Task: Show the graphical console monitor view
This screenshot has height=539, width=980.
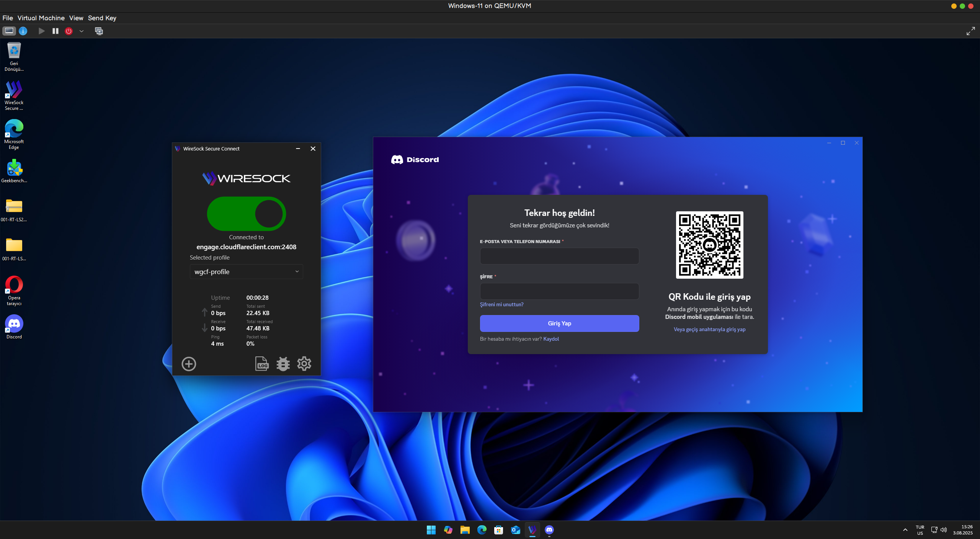Action: coord(9,31)
